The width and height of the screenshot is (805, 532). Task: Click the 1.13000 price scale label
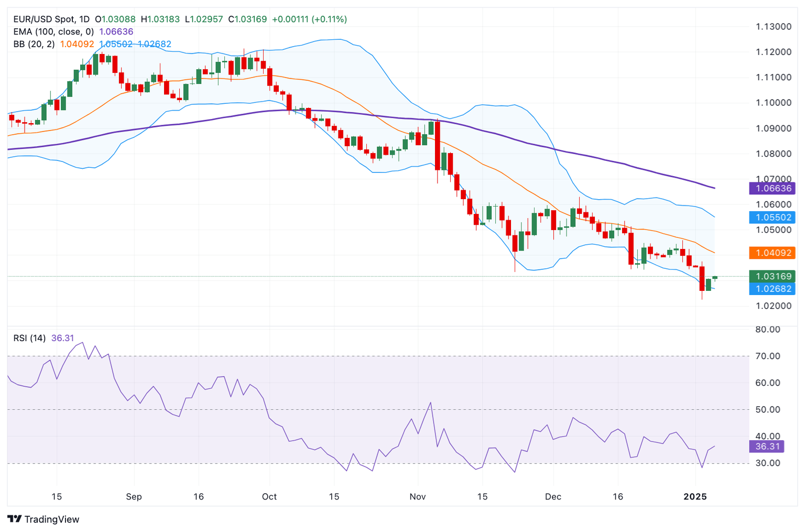(x=773, y=27)
